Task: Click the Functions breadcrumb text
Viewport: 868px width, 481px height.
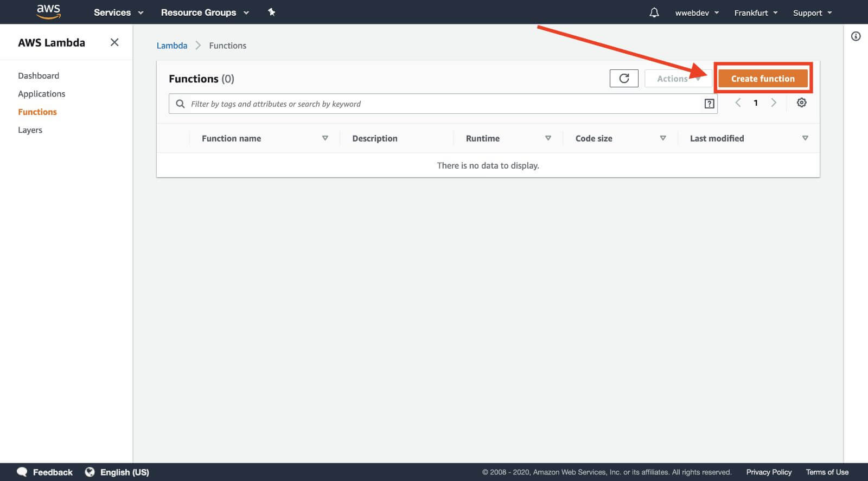Action: pos(228,46)
